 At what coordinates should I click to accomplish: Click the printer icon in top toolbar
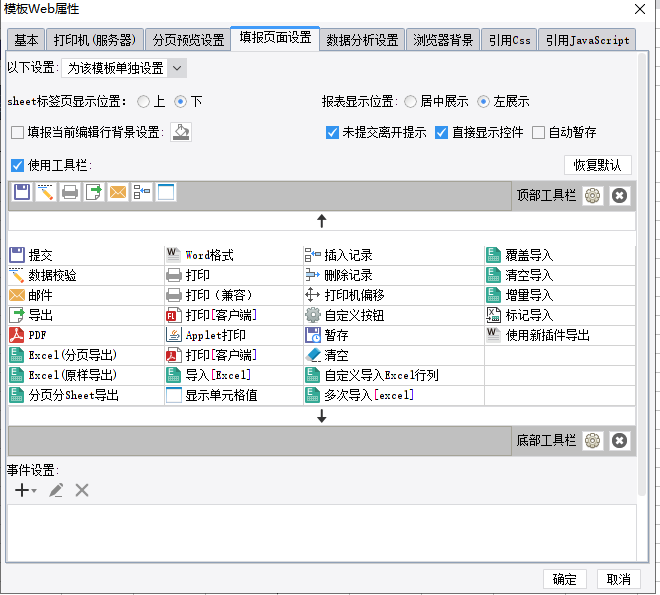point(70,192)
